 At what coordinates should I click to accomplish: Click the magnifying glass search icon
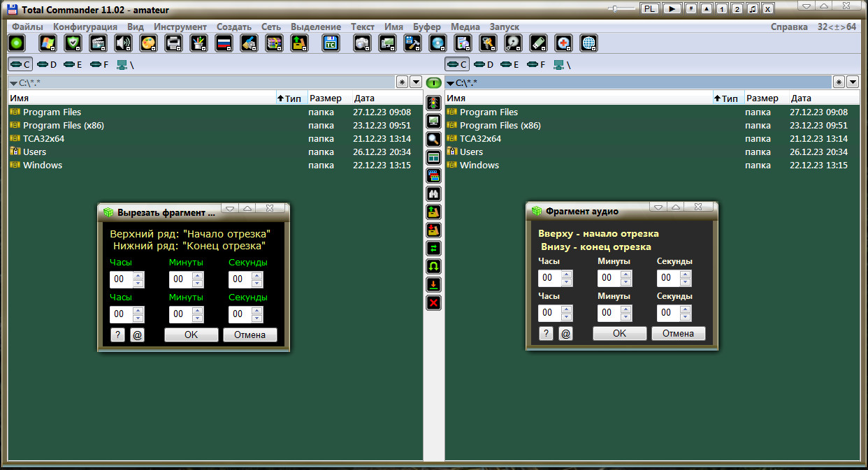click(433, 139)
